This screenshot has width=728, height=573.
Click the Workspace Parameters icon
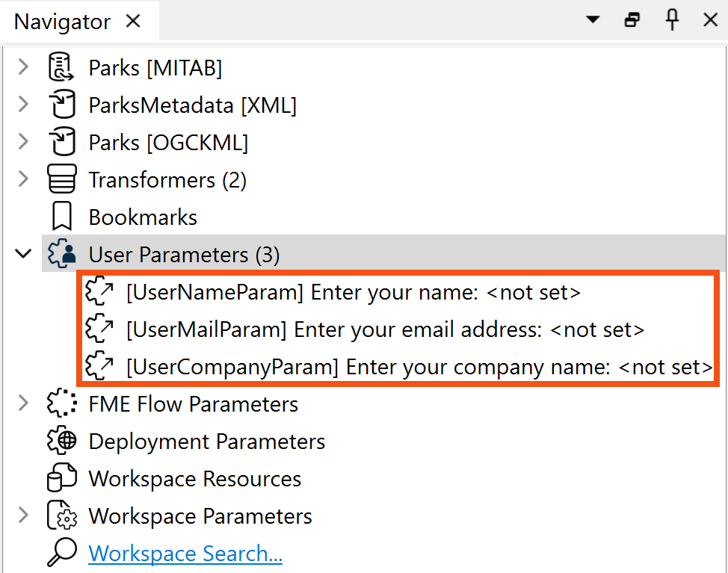(62, 515)
